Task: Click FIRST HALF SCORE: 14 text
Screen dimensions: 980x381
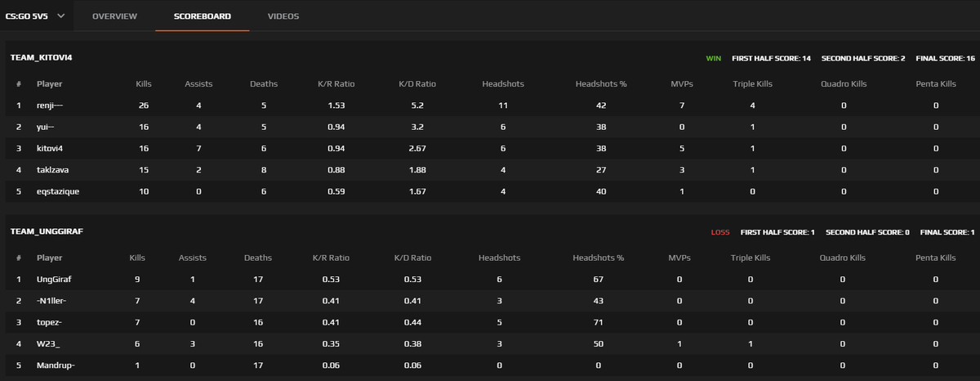Action: 771,59
